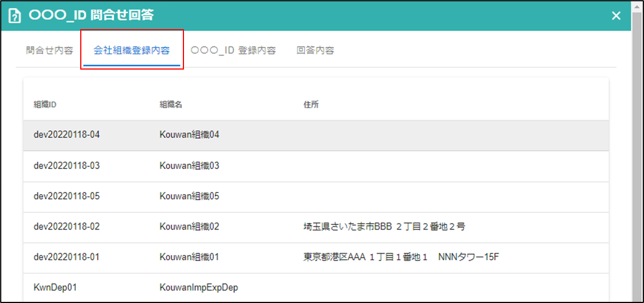Select the dev20220118-04 organization ID cell
The height and width of the screenshot is (303, 644).
point(67,135)
